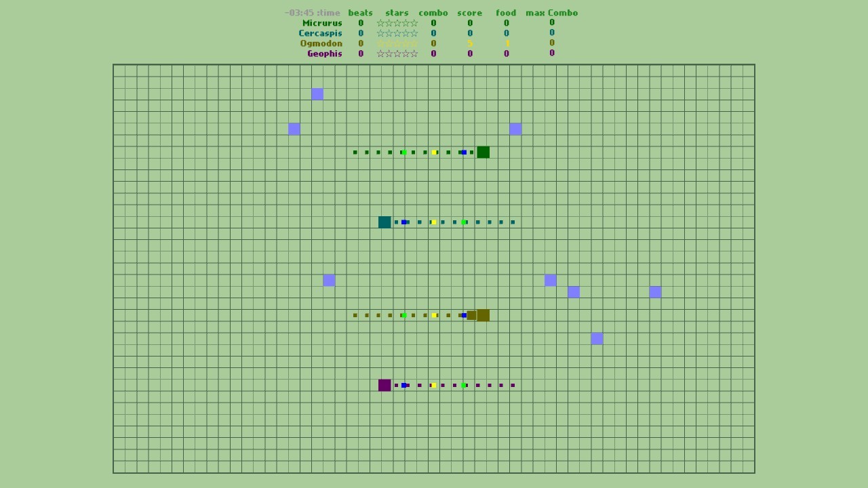Screen dimensions: 868x488
Task: Toggle the first star for Micrurus
Action: pyautogui.click(x=380, y=22)
